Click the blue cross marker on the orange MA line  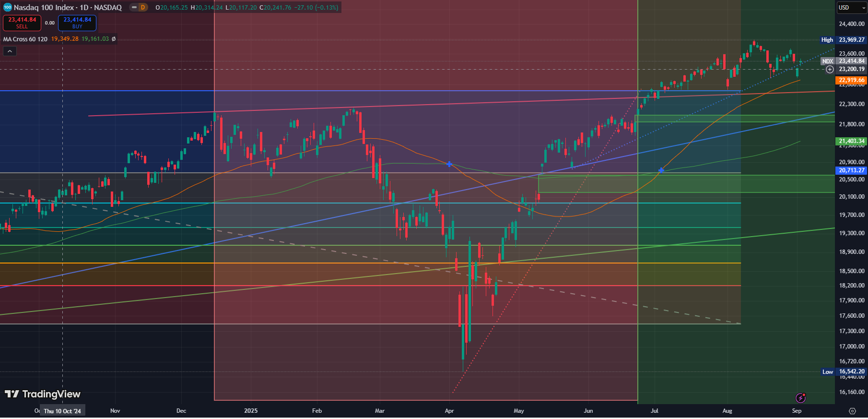(661, 170)
